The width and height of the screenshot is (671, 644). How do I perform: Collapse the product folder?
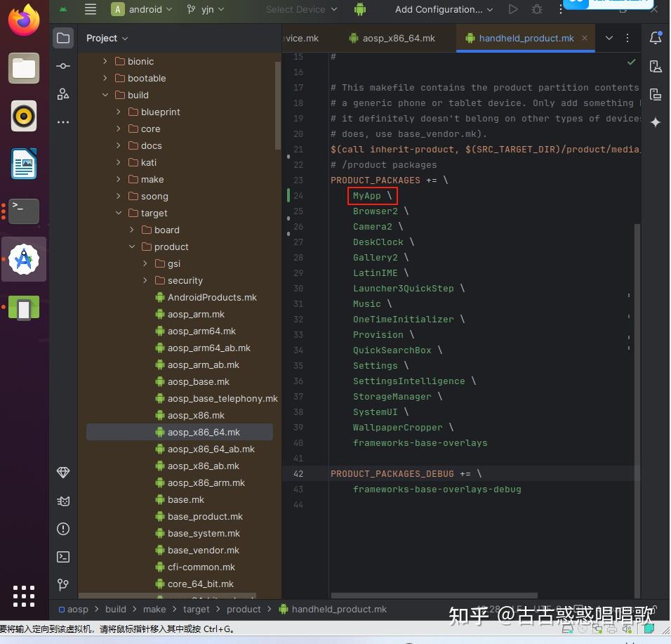pyautogui.click(x=132, y=247)
